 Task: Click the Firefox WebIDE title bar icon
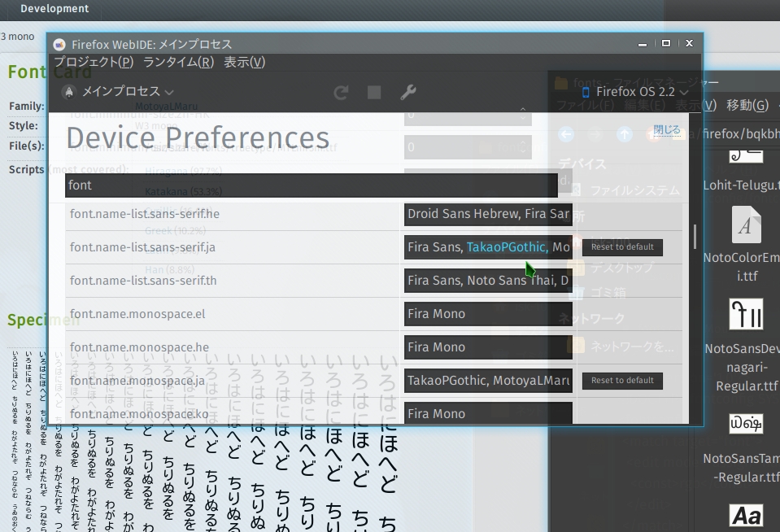point(59,44)
